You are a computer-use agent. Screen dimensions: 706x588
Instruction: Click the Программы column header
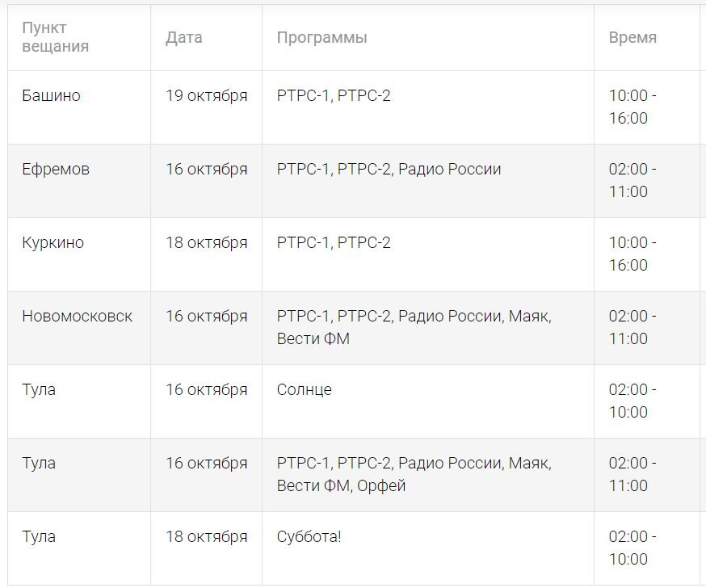tap(321, 38)
